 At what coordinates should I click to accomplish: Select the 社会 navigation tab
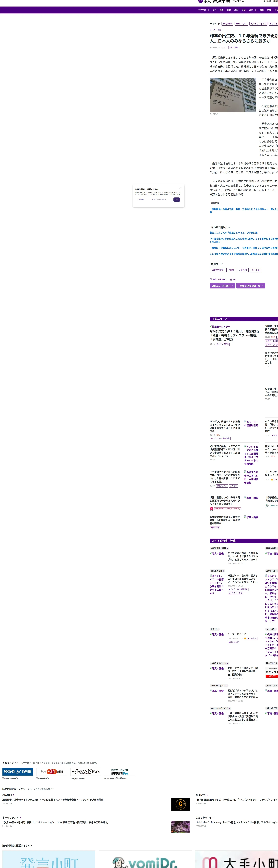[x=229, y=10]
